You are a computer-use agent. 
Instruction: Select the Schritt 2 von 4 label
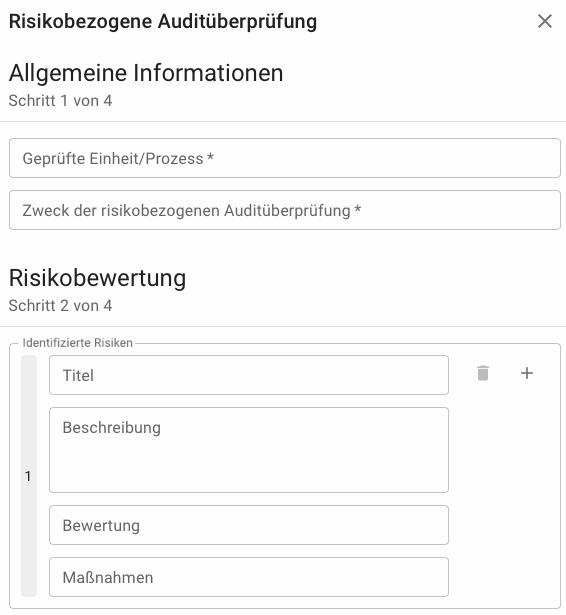pyautogui.click(x=60, y=306)
